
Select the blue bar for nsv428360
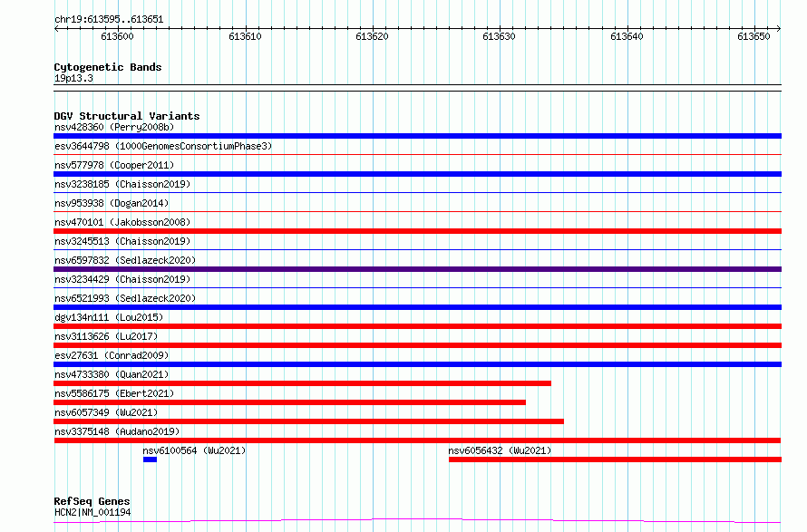(417, 136)
